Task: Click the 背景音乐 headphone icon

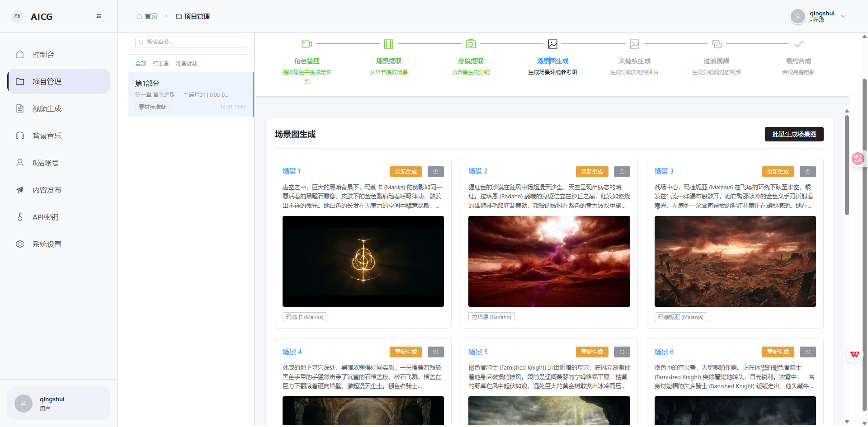Action: (x=20, y=136)
